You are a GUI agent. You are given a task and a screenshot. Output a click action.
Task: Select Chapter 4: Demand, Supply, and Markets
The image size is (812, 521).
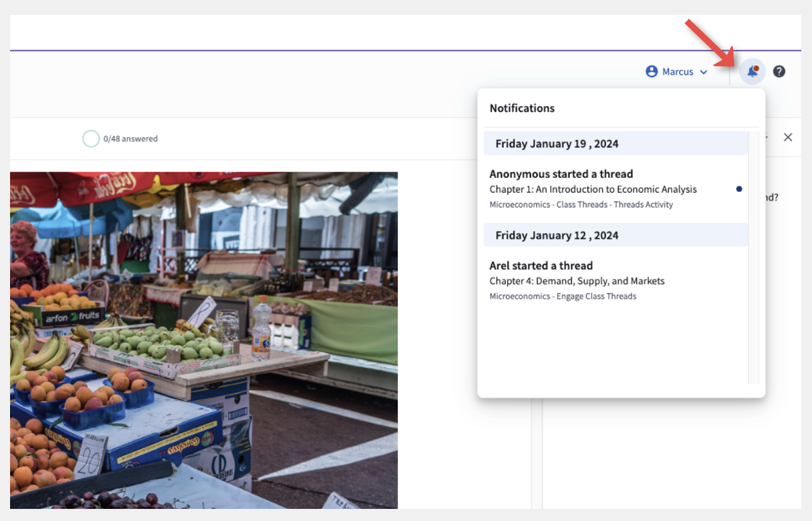tap(576, 281)
